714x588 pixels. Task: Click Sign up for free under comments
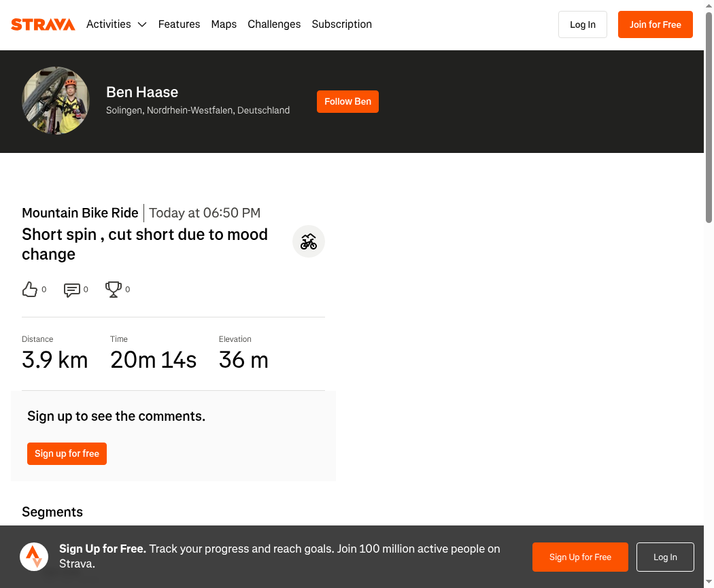tap(67, 453)
